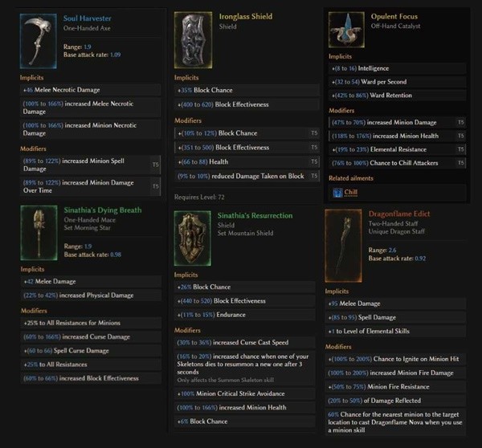Click T5 badge beside Ironglass Shield Health modifier
The height and width of the screenshot is (448, 482).
click(314, 161)
